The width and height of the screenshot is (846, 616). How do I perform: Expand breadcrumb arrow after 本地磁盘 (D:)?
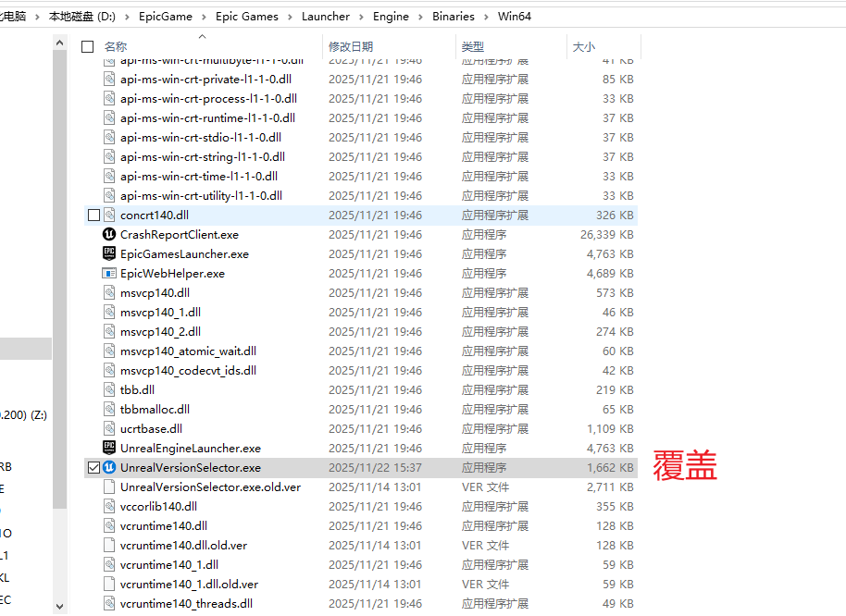127,17
